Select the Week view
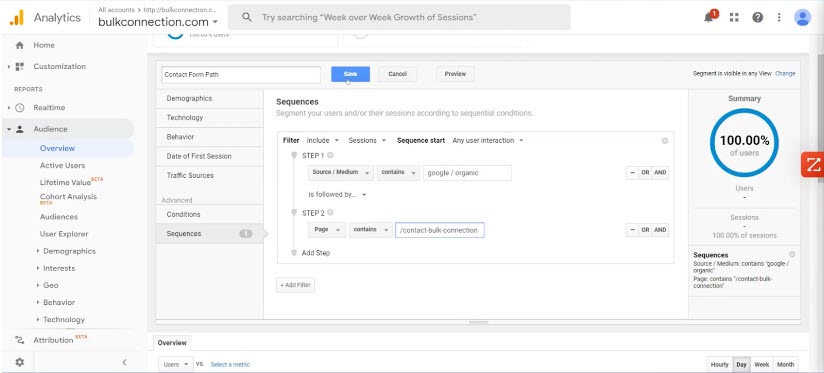This screenshot has width=824, height=373. [x=762, y=365]
